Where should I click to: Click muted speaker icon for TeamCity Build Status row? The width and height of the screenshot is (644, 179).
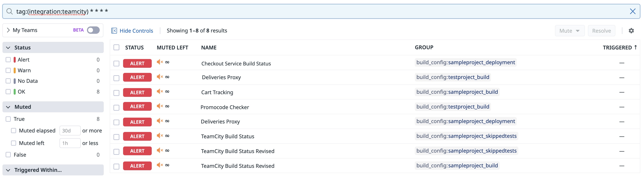160,136
